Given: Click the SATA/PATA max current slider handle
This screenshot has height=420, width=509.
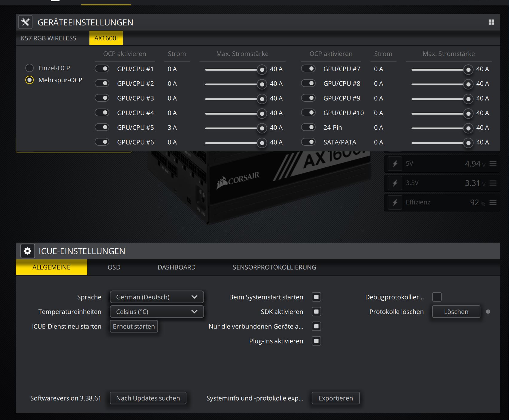Looking at the screenshot, I should [x=468, y=143].
